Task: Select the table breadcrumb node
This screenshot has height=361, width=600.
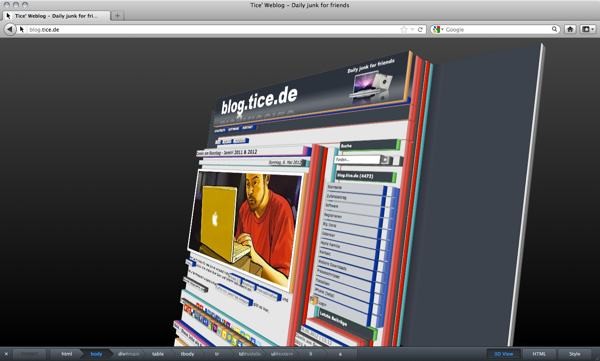Action: [158, 354]
